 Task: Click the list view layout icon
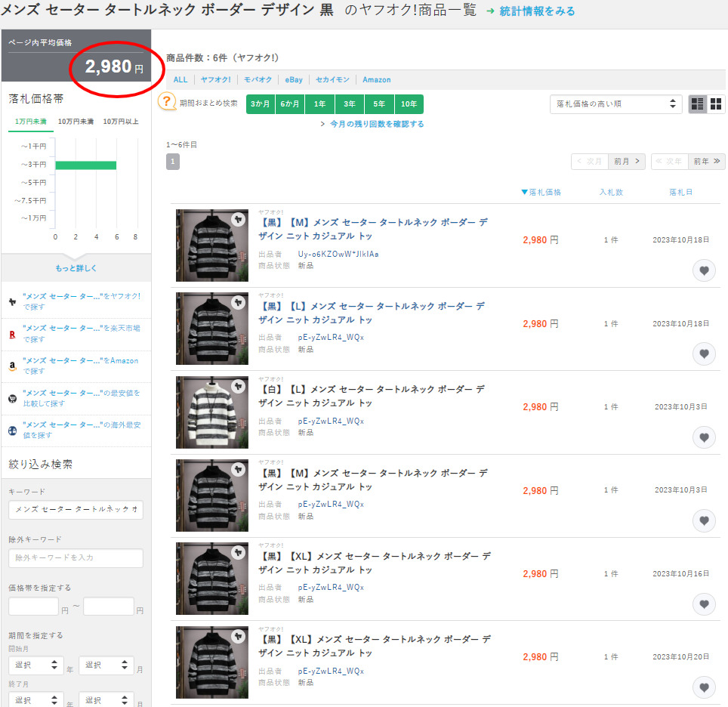tap(698, 104)
